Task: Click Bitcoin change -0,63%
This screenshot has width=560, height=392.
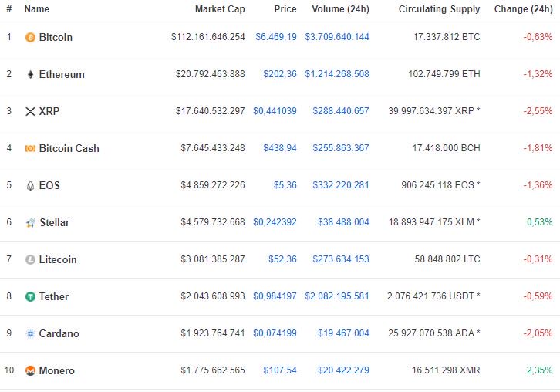Action: (x=538, y=37)
